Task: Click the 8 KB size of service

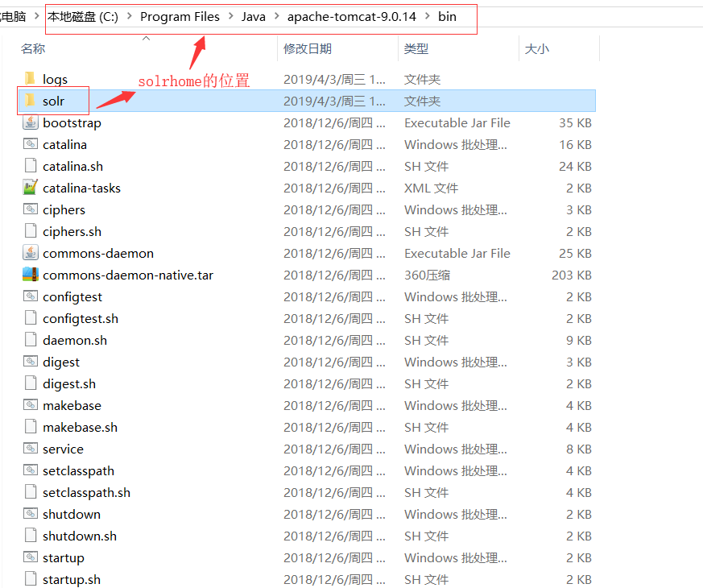Action: tap(578, 449)
